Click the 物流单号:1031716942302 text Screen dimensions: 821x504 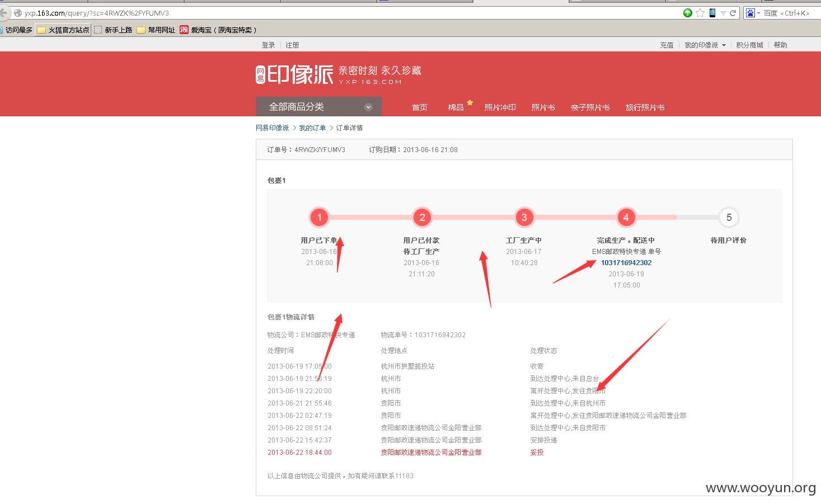[423, 335]
